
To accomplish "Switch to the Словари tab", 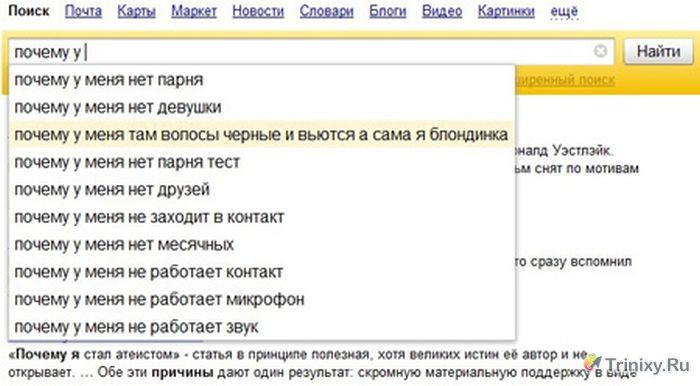I will point(326,11).
